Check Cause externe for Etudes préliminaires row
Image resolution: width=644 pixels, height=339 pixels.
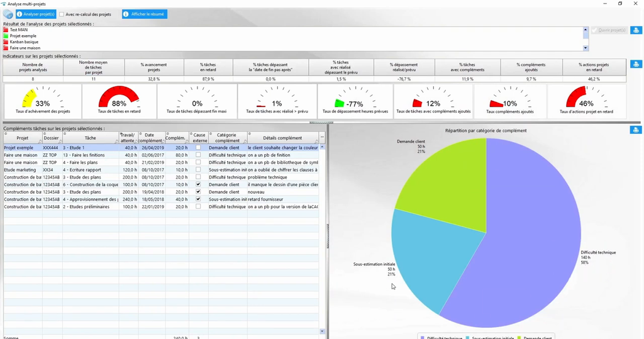point(198,207)
